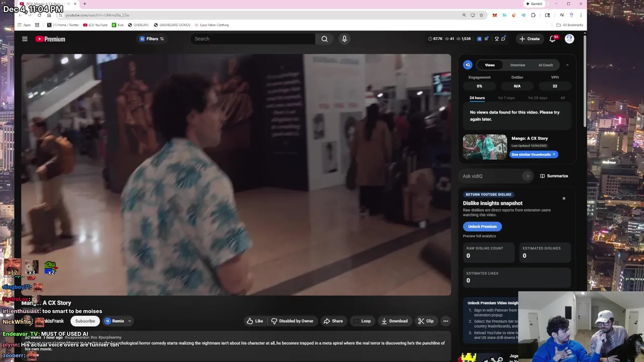The width and height of the screenshot is (644, 362).
Task: Click the Disabled by Owner dislike button
Action: coord(292,321)
